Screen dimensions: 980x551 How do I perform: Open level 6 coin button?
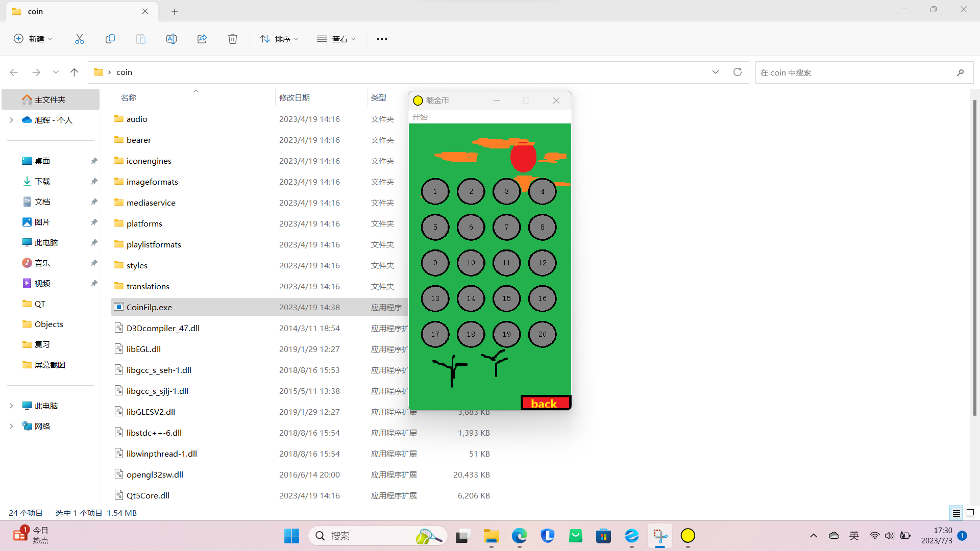[x=471, y=227]
